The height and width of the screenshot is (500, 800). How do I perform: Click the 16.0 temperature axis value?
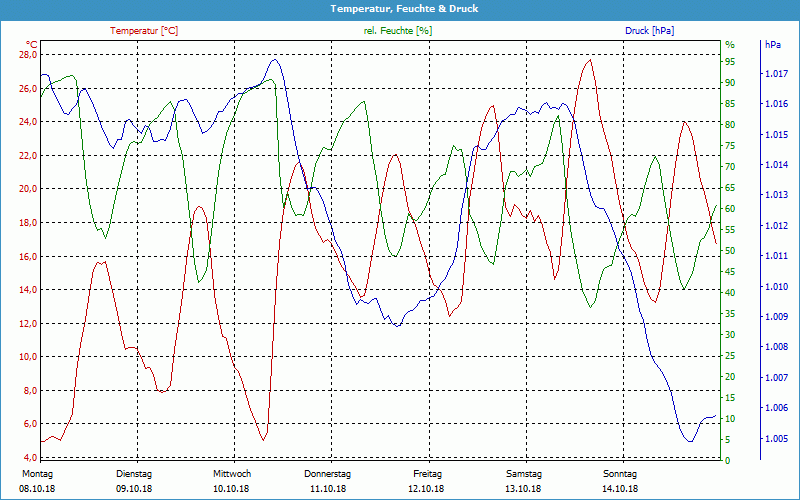27,256
